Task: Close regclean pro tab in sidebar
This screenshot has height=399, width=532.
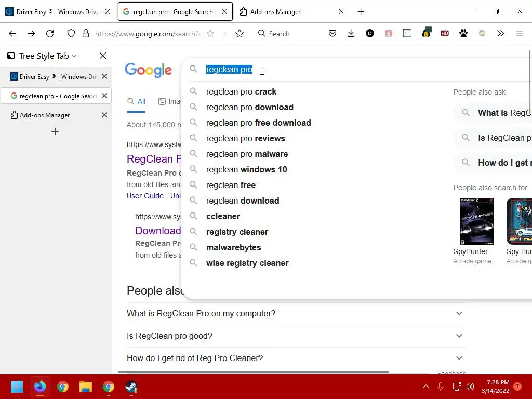Action: point(104,96)
